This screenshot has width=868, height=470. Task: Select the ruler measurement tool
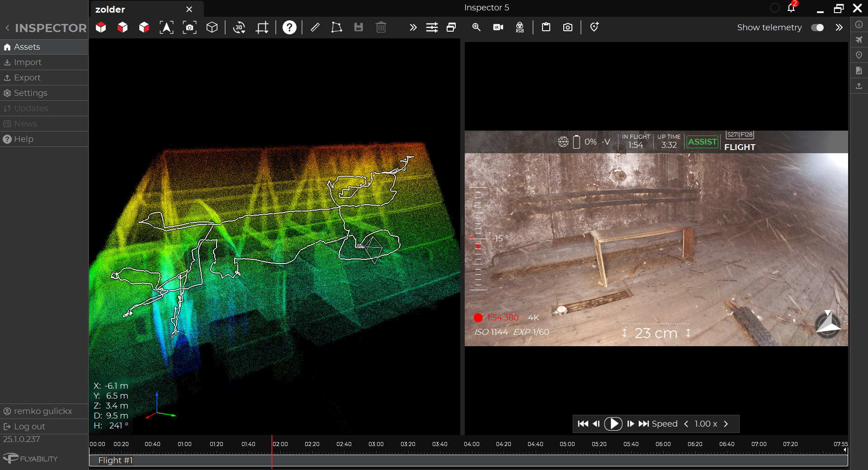[x=315, y=28]
